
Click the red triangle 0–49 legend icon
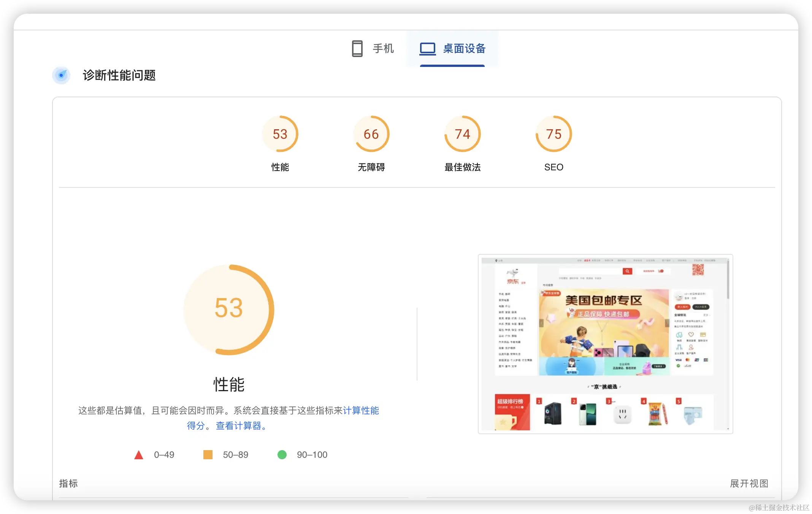click(x=139, y=455)
